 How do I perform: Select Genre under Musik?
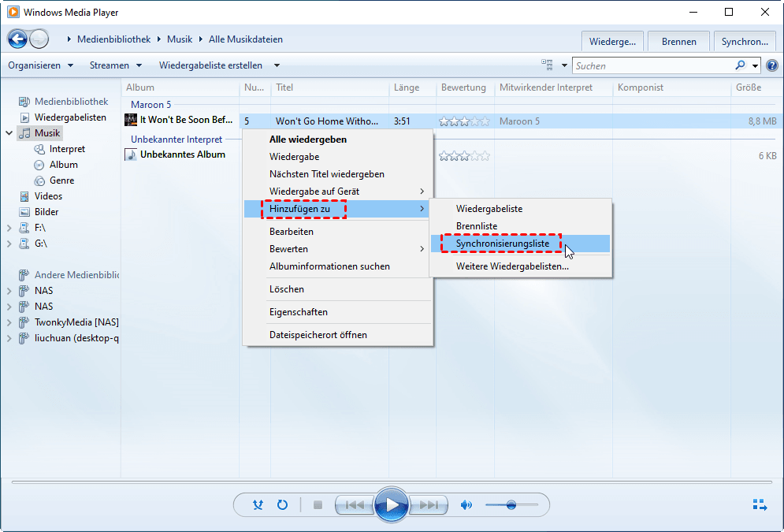coord(61,180)
